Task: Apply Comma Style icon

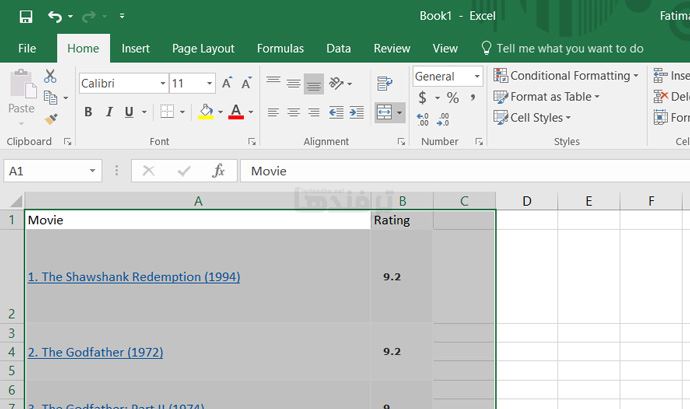Action: (x=473, y=97)
